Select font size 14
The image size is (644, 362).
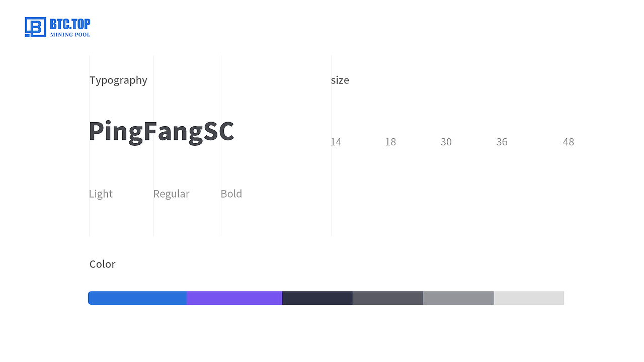336,142
